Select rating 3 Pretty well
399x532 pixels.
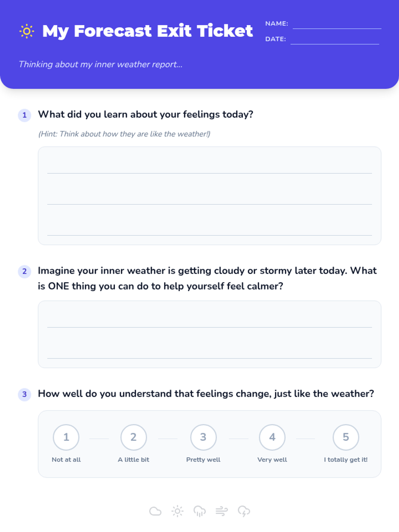203,437
